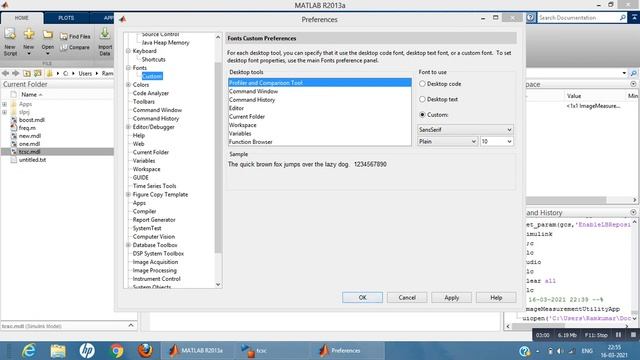
Task: Click the Apply button
Action: click(451, 298)
